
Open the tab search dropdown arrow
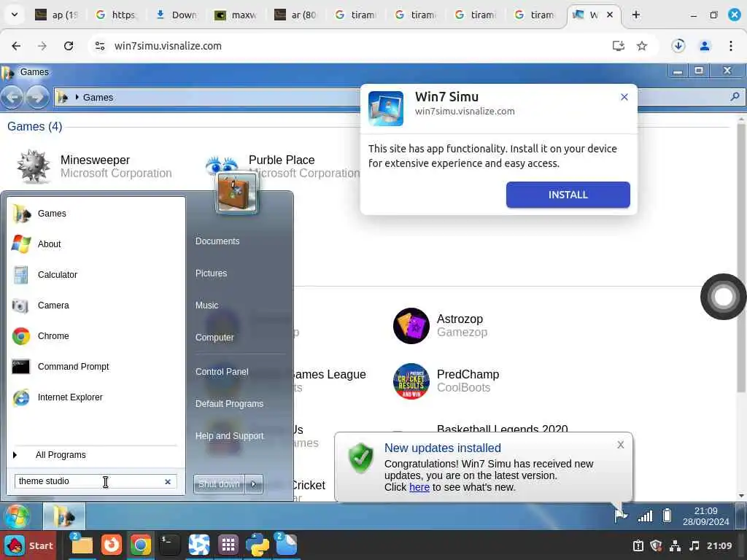pyautogui.click(x=15, y=15)
